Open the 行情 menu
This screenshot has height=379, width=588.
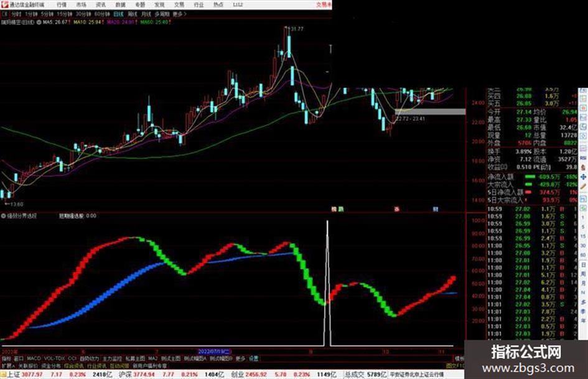[62, 4]
